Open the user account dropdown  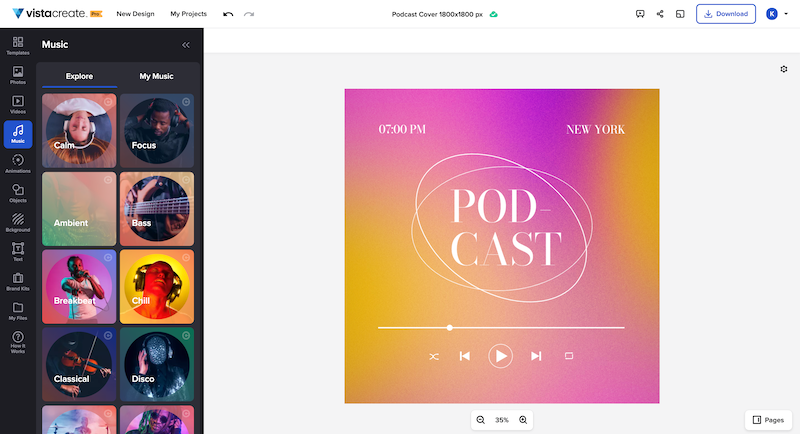776,14
